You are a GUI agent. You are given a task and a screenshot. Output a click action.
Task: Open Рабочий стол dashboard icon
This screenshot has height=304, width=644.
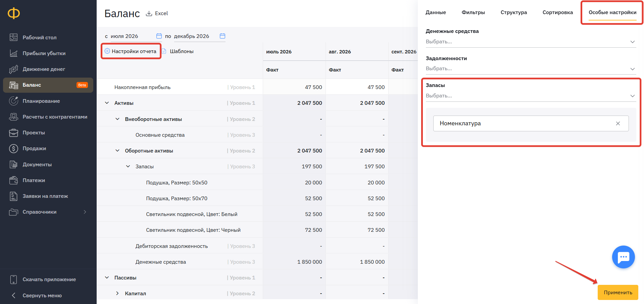(13, 37)
